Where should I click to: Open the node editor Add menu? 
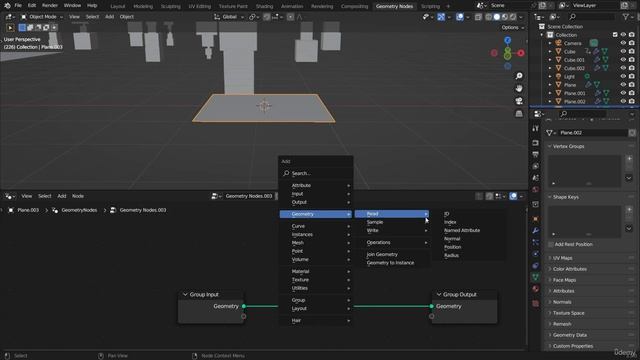(x=62, y=196)
